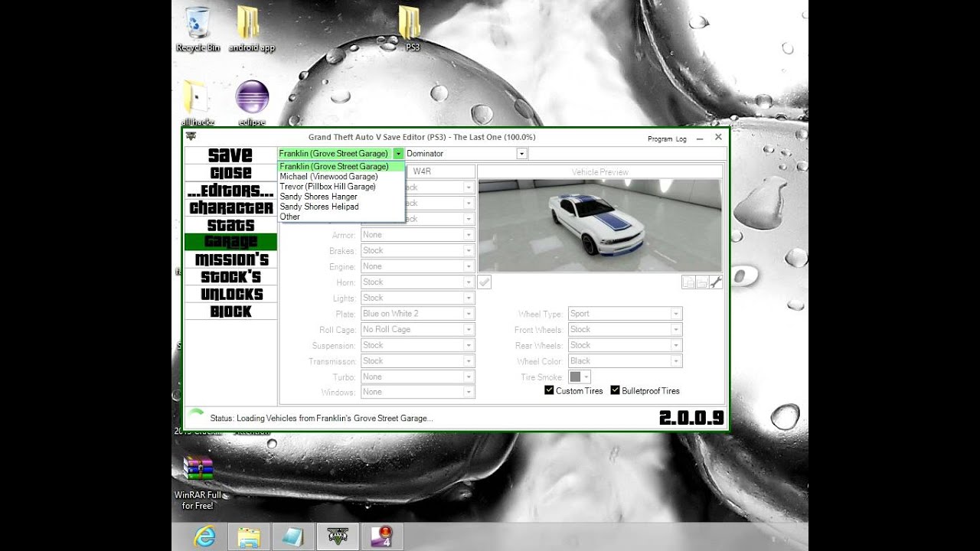Open the Stock's editor
This screenshot has height=551, width=980.
click(x=230, y=276)
